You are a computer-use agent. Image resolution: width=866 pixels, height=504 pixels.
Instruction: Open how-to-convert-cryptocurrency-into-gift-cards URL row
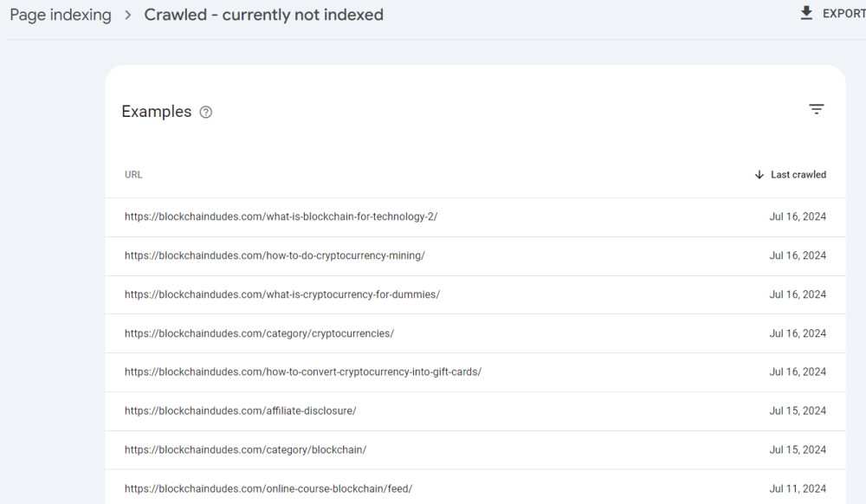coord(302,372)
